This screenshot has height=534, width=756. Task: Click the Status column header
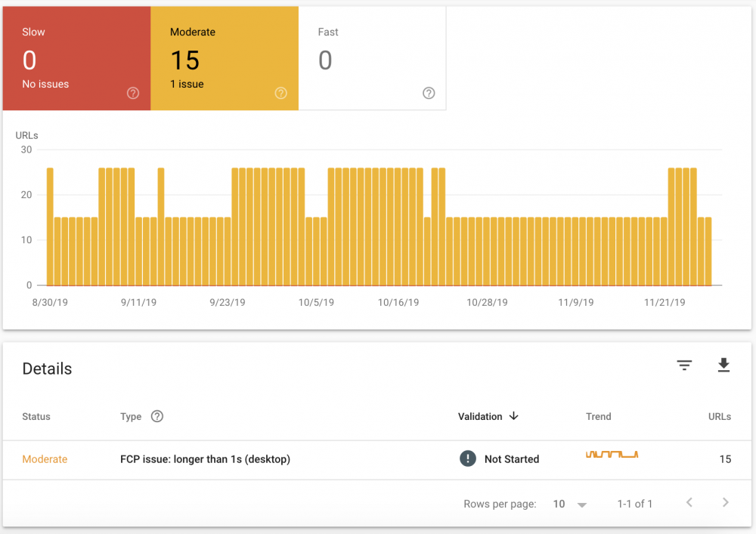coord(36,416)
